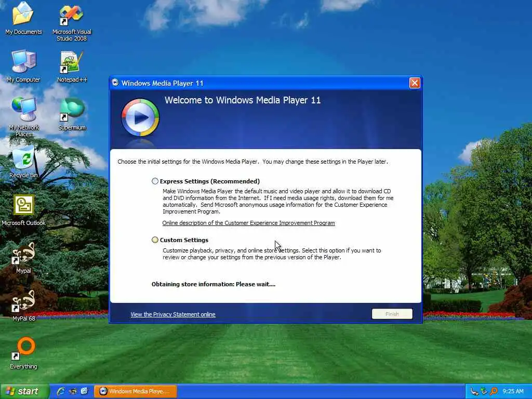532x399 pixels.
Task: Select Custom Settings radio button
Action: [155, 240]
